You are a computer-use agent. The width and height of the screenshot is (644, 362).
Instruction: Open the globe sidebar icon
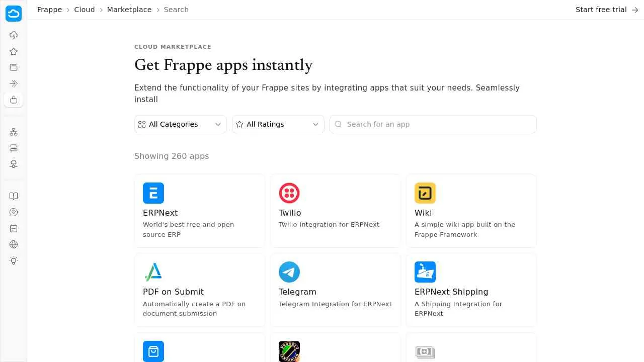pos(14,244)
